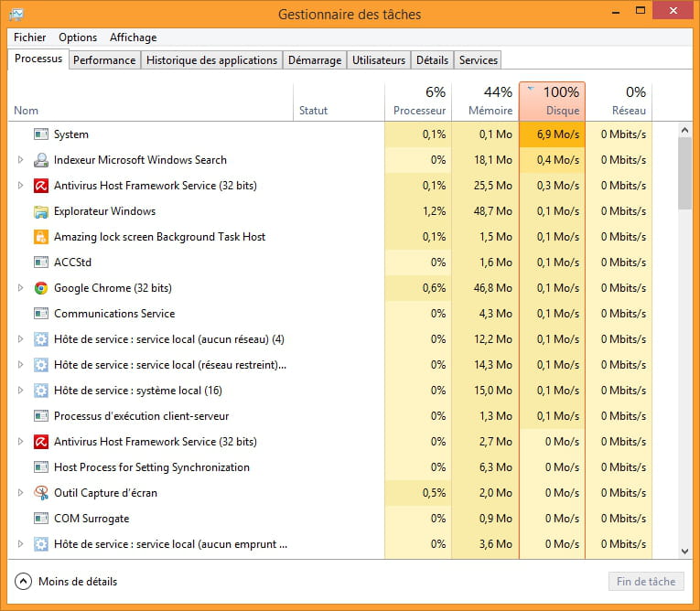This screenshot has width=700, height=611.
Task: Expand Hôte de service : système local (16)
Action: [20, 391]
